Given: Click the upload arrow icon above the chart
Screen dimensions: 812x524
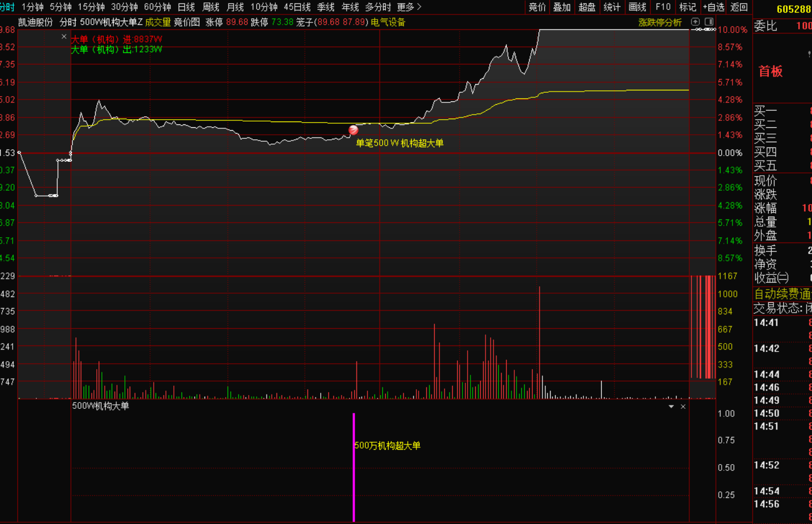Looking at the screenshot, I should coord(695,22).
